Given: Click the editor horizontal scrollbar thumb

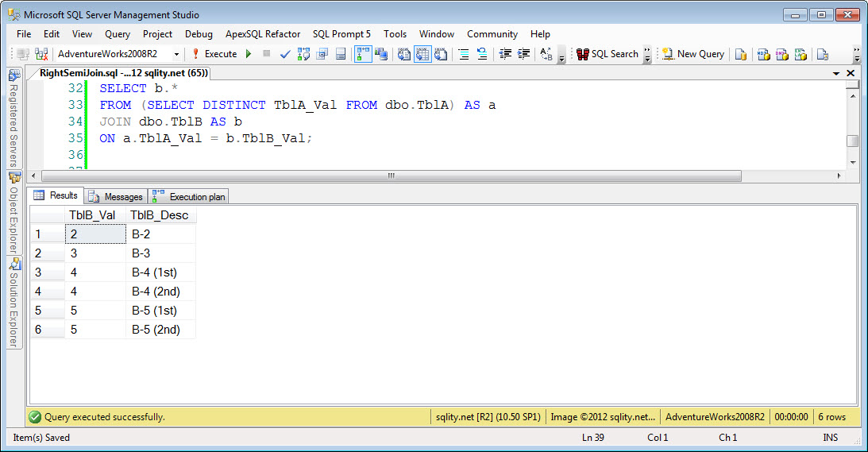Looking at the screenshot, I should pos(392,176).
